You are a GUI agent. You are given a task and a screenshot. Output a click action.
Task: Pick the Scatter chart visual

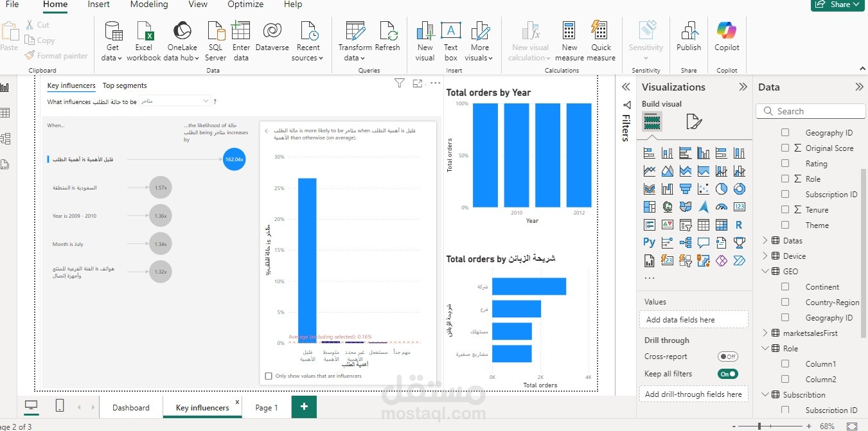[703, 189]
